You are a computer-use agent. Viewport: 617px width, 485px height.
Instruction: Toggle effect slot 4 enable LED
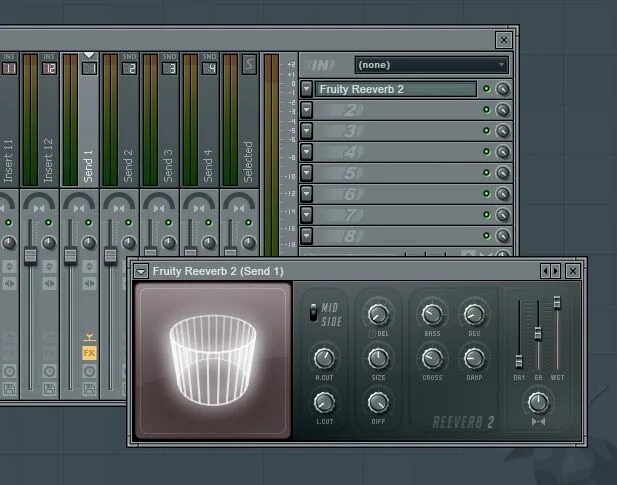pos(487,151)
